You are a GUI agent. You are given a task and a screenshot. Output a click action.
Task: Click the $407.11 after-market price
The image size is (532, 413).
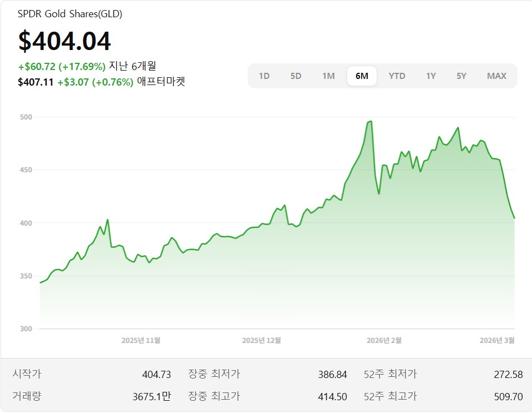pos(36,82)
